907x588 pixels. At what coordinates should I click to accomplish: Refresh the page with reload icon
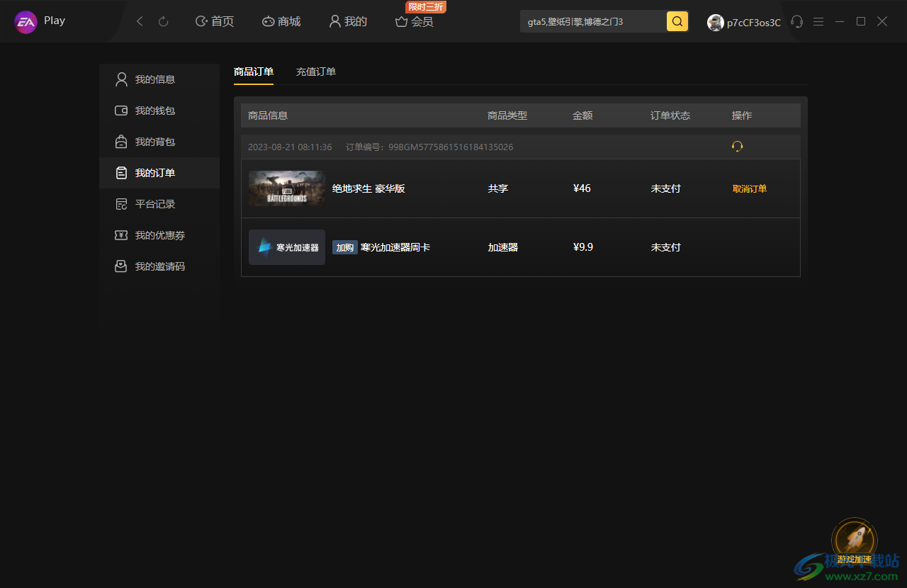(164, 22)
